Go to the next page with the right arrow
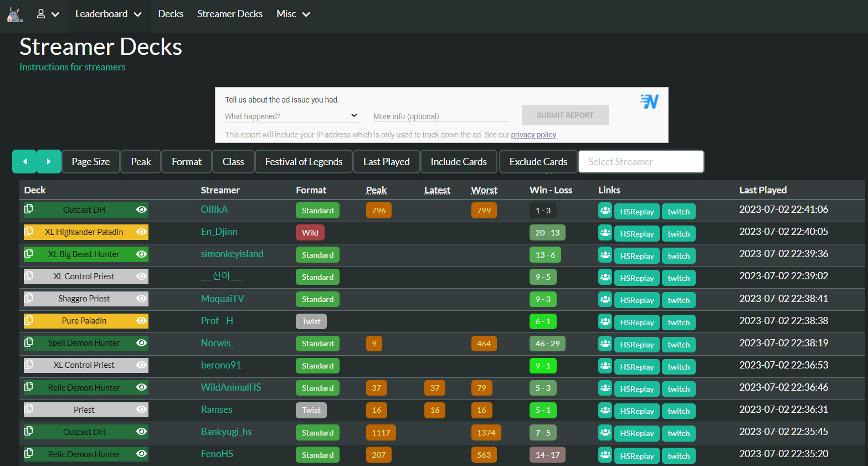The image size is (868, 466). pos(49,162)
